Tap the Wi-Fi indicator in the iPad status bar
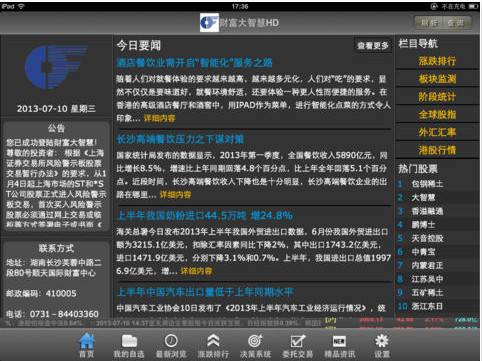482x361 pixels. tap(21, 6)
